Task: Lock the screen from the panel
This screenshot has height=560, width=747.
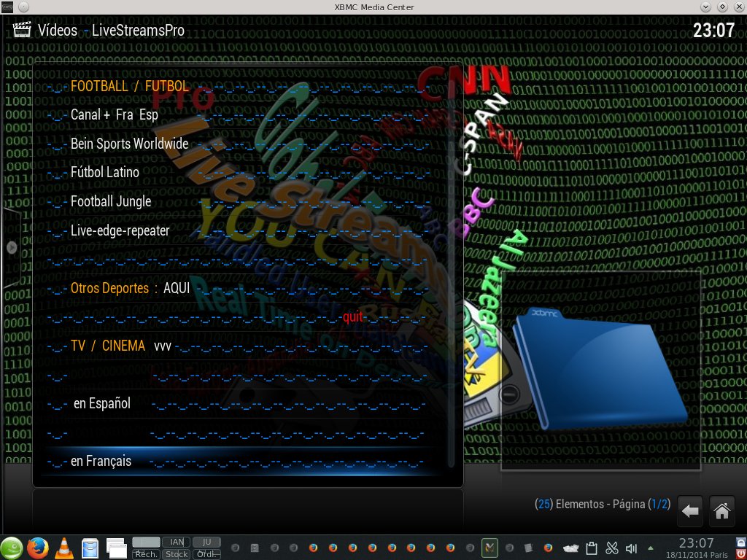Action: [741, 542]
